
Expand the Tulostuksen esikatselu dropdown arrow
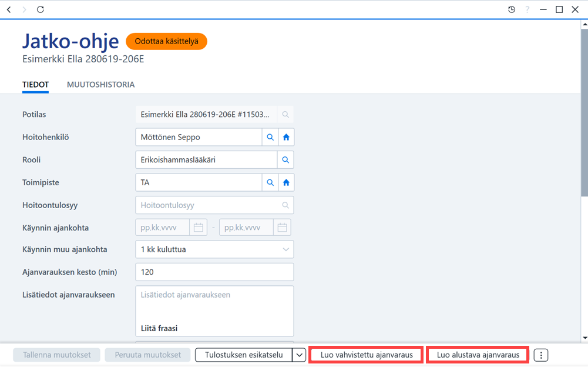(x=299, y=355)
